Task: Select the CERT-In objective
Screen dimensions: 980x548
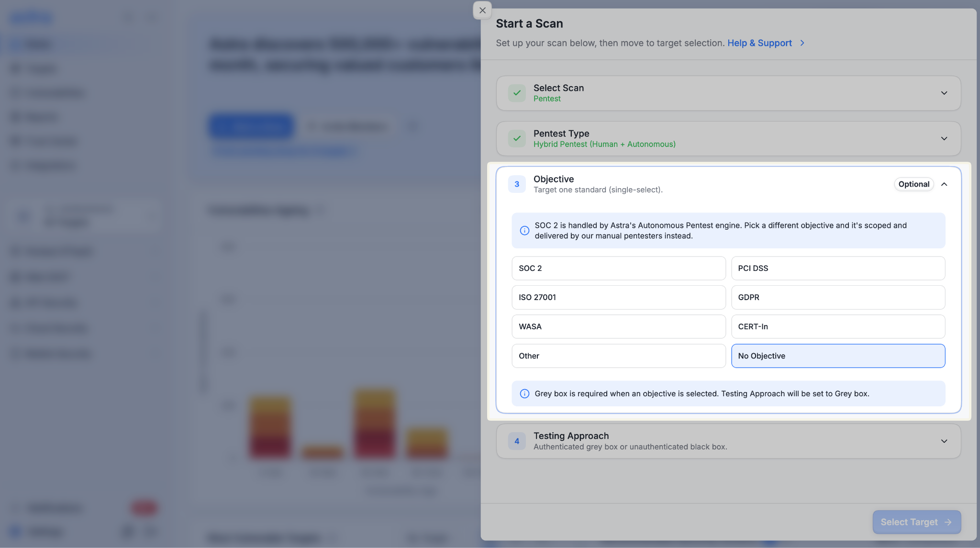Action: (x=838, y=327)
